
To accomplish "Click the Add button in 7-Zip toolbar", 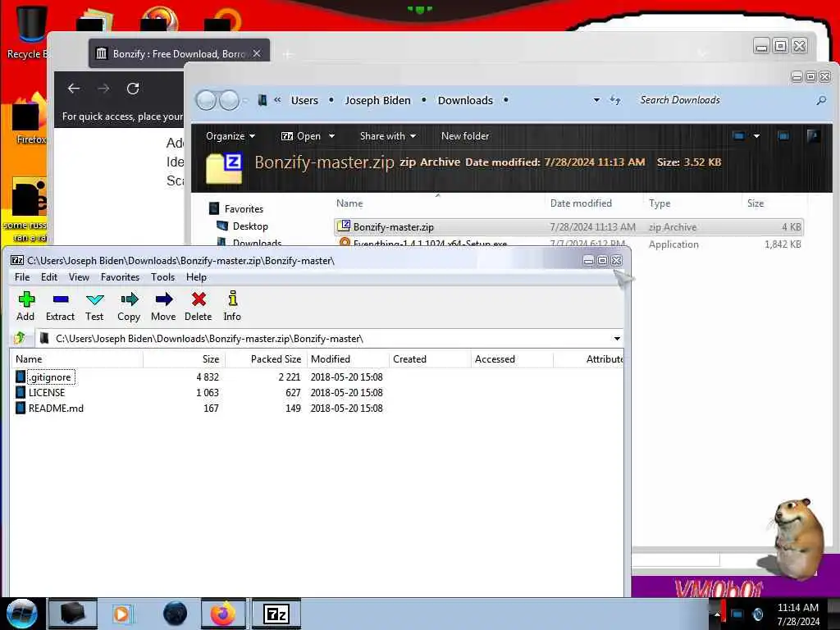I will click(25, 307).
